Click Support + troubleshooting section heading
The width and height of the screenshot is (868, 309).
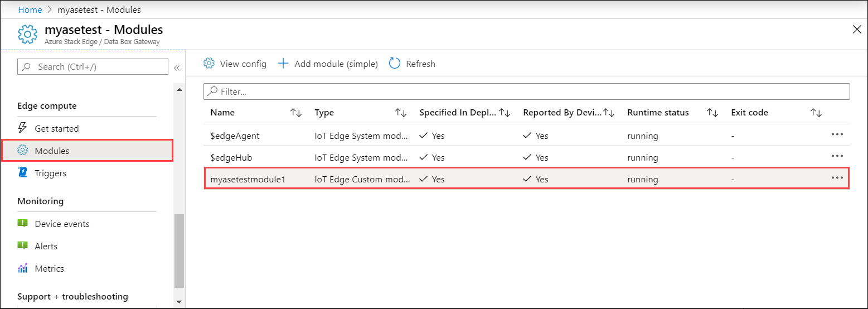click(72, 296)
